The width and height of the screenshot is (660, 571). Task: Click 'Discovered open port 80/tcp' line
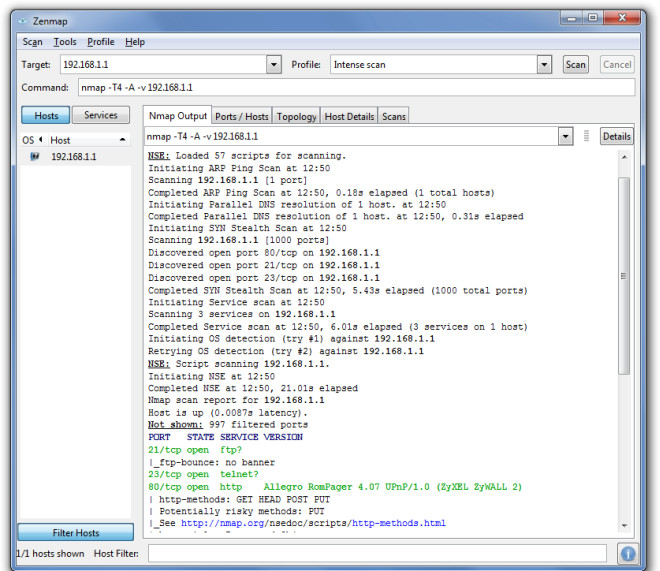click(264, 253)
